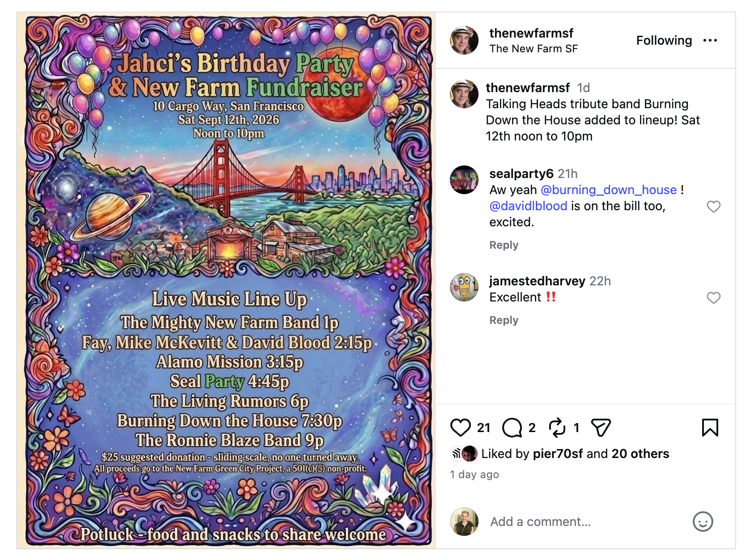The height and width of the screenshot is (560, 754).
Task: Open the three-dot more options menu
Action: pos(710,40)
